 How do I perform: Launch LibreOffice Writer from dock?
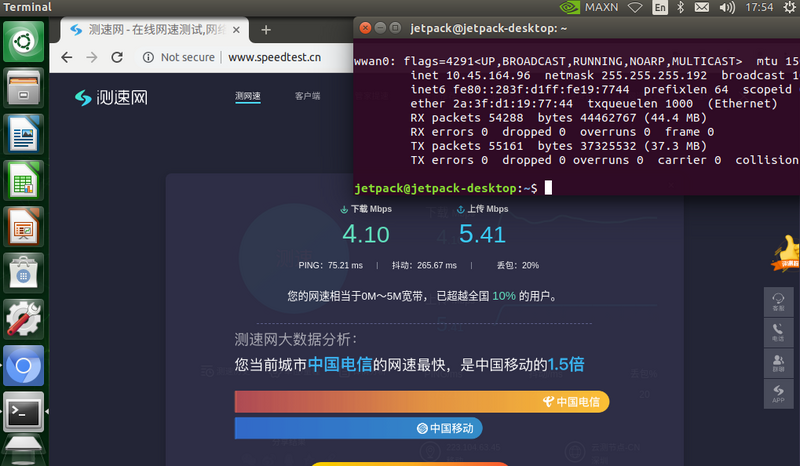pyautogui.click(x=23, y=134)
